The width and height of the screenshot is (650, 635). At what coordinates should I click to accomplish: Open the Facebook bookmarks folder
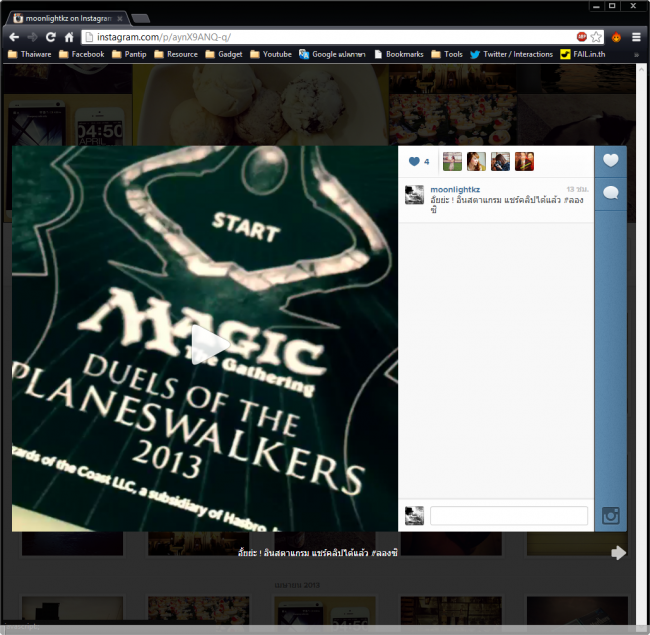point(82,54)
